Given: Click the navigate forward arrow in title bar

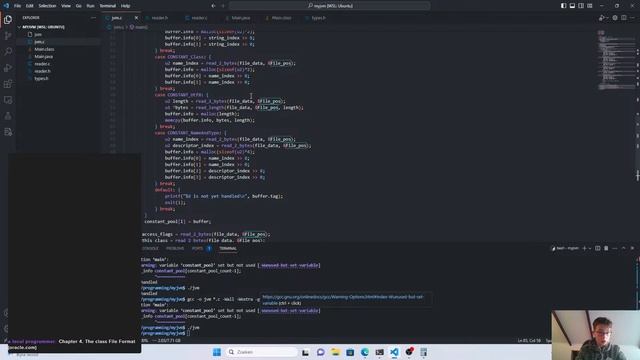Looking at the screenshot, I should click(x=223, y=6).
